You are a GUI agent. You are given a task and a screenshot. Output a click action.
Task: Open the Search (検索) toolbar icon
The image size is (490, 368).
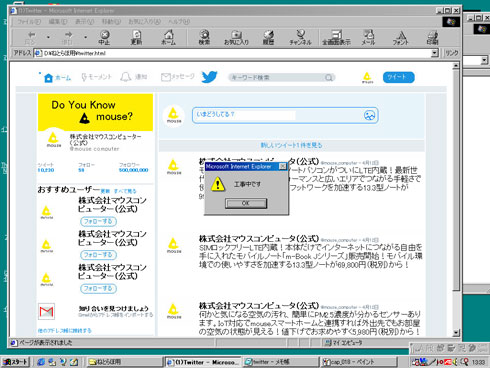[x=204, y=37]
